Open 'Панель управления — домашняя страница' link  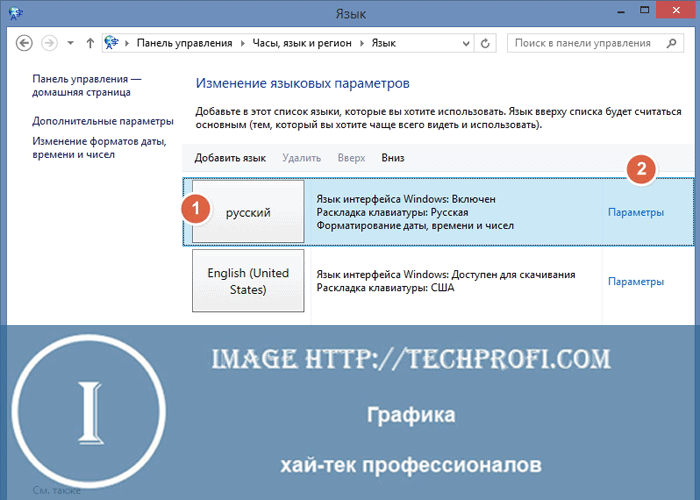pyautogui.click(x=87, y=86)
